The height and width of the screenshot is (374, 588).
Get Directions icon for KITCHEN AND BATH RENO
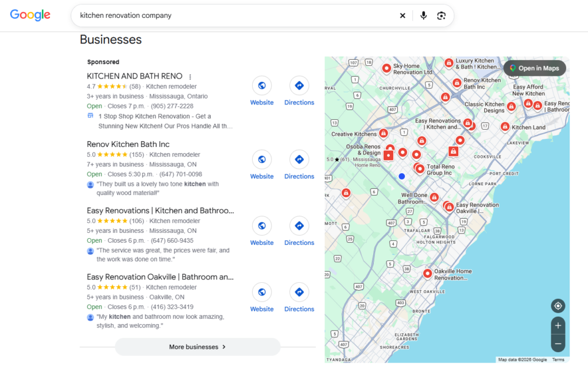299,85
